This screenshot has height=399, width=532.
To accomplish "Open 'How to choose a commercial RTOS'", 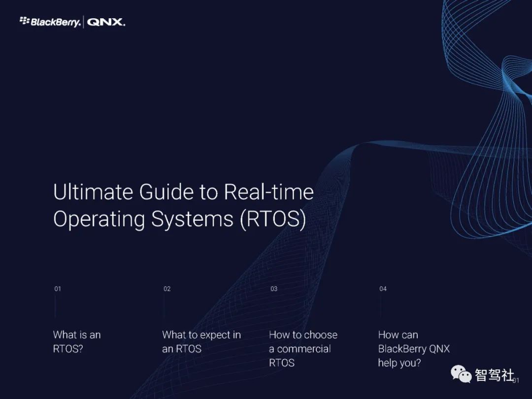I will pyautogui.click(x=303, y=349).
